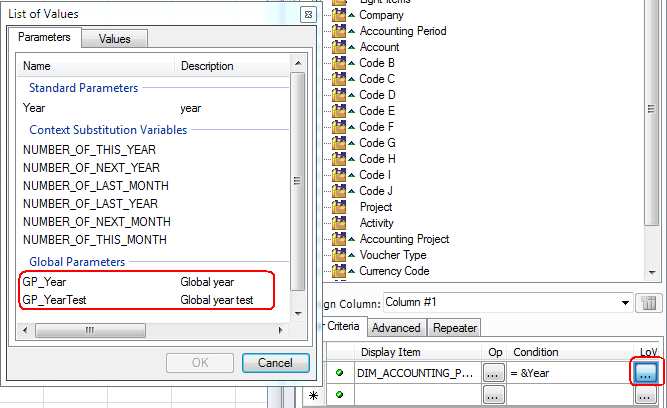Click the column icon beside Column #1 dropdown
The image size is (667, 408).
click(648, 303)
